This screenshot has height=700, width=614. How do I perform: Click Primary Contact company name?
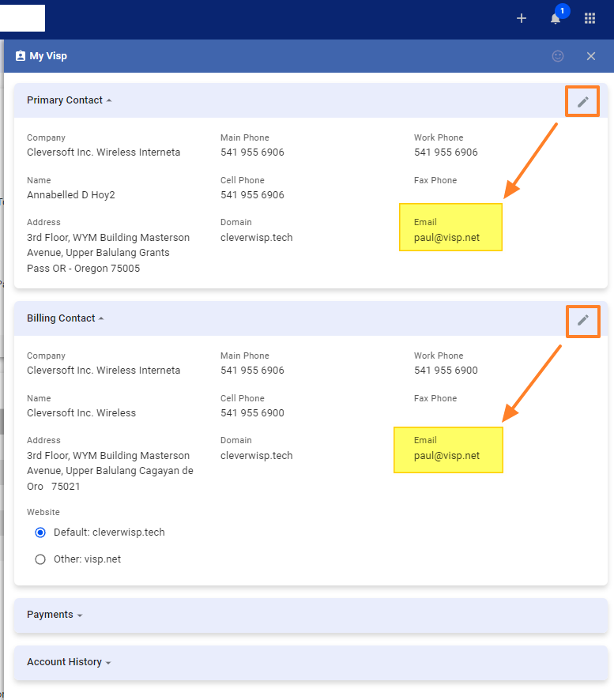(x=104, y=152)
